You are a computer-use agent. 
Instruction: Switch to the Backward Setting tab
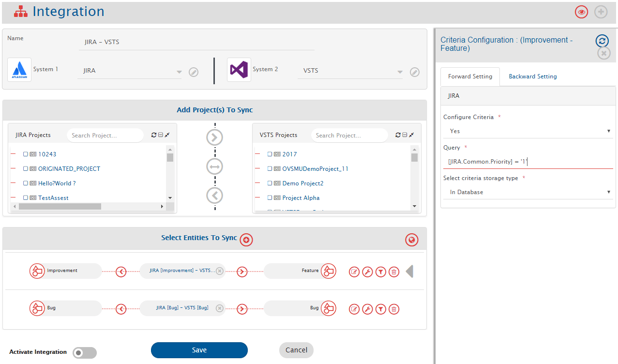tap(532, 76)
